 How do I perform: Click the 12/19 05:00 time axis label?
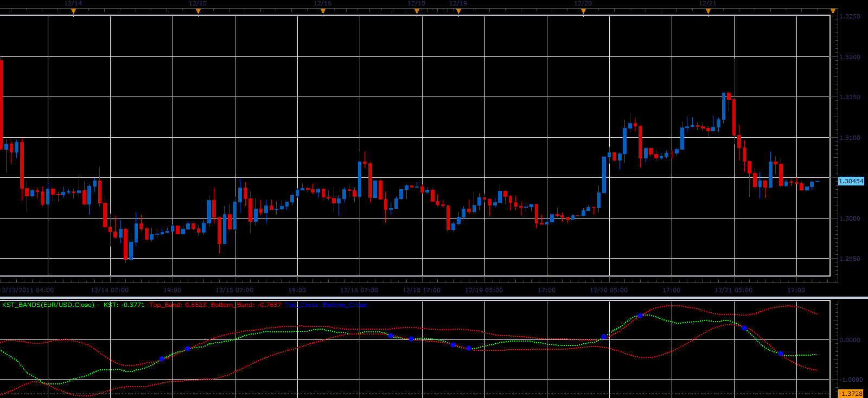[x=484, y=290]
